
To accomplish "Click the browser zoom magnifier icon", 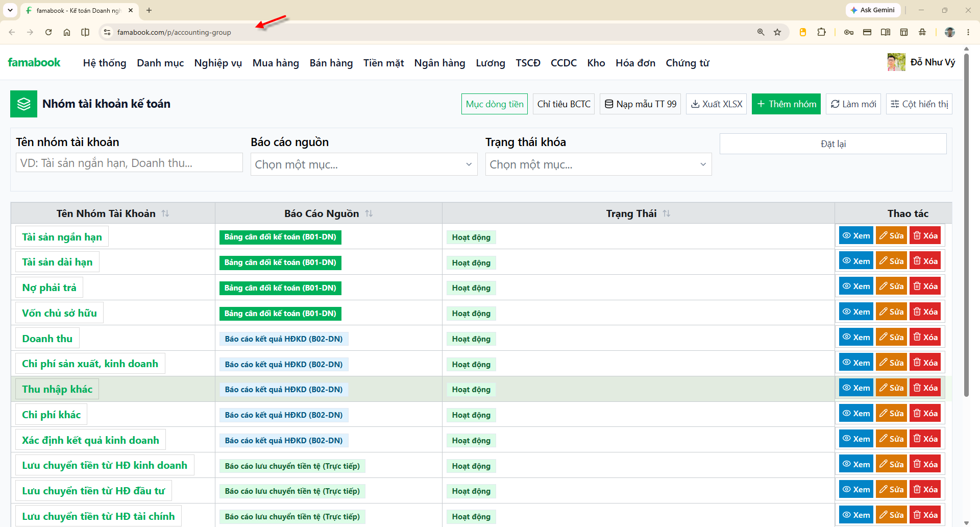I will (x=761, y=32).
